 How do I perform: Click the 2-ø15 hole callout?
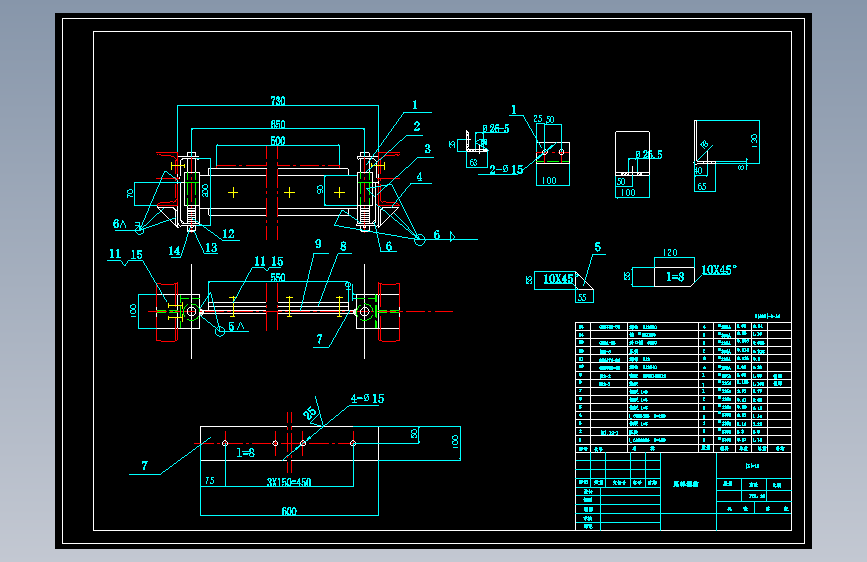[506, 170]
